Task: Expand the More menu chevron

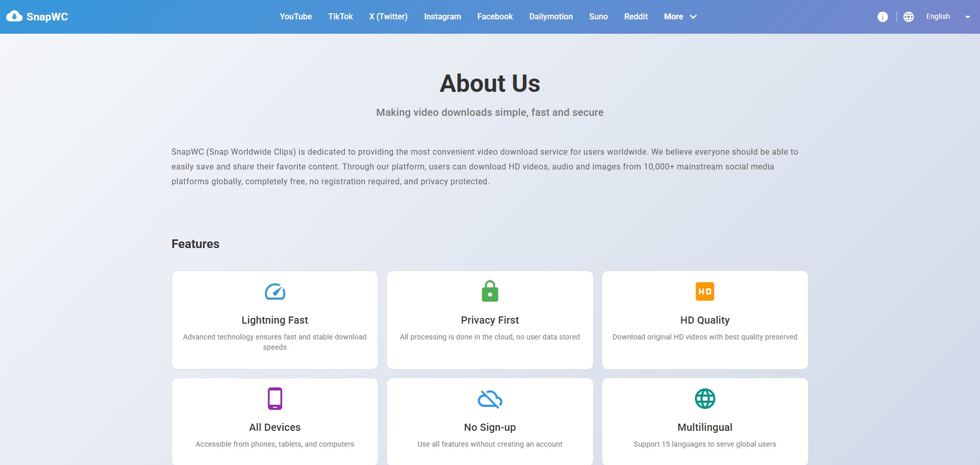Action: [x=693, y=17]
